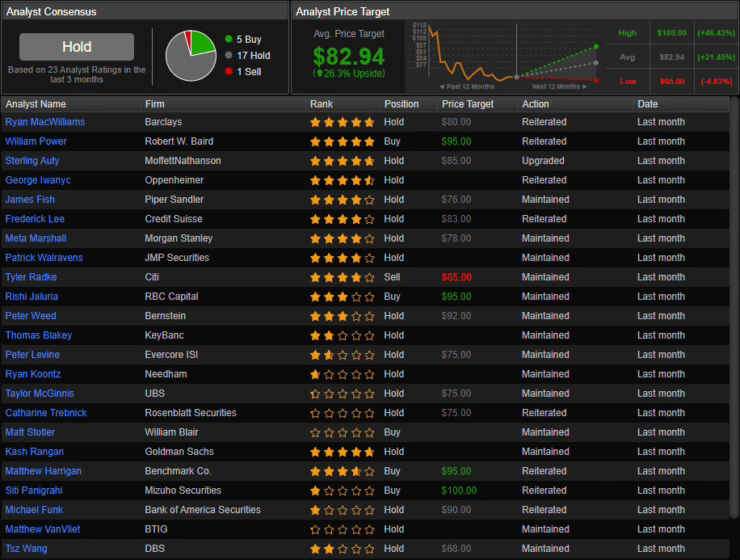This screenshot has width=740, height=560.
Task: View Ryan Koontz analyst page
Action: (x=33, y=373)
